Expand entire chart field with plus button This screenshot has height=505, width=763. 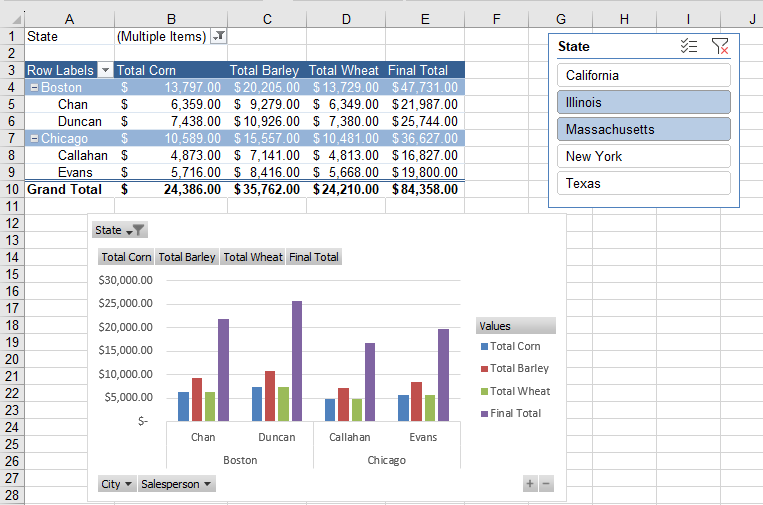coord(530,484)
